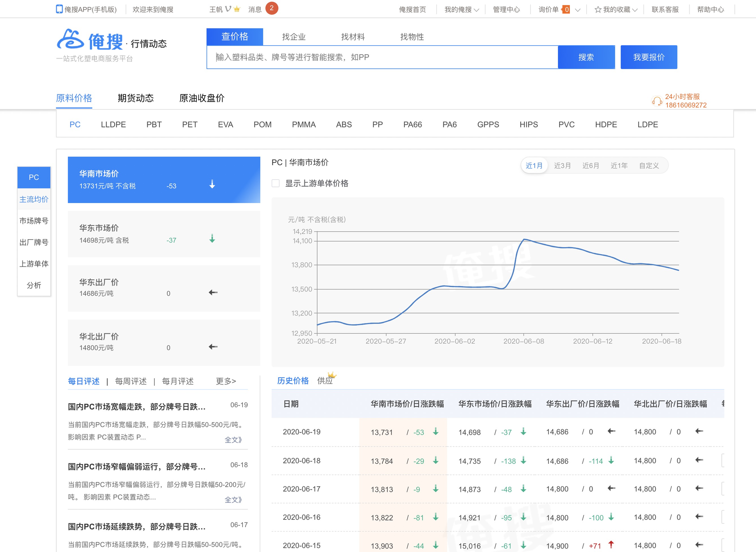Click the green down arrow on 华东市场价 card

coord(212,238)
